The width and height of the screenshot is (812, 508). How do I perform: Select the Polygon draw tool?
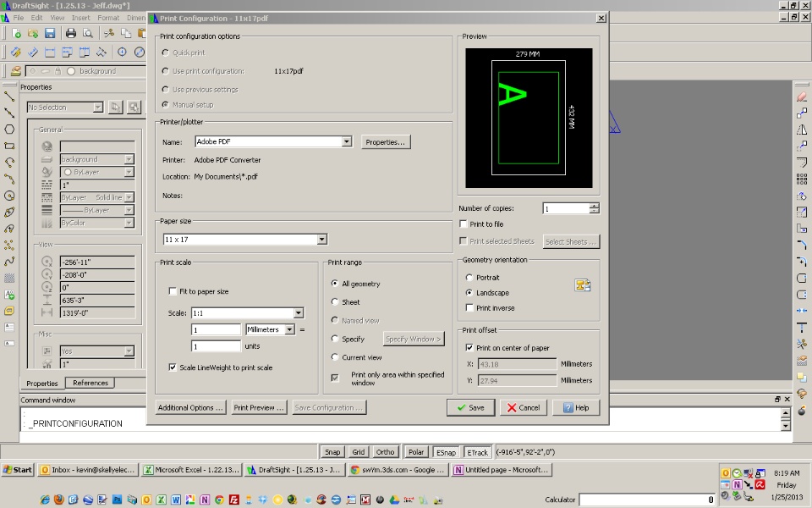(9, 129)
